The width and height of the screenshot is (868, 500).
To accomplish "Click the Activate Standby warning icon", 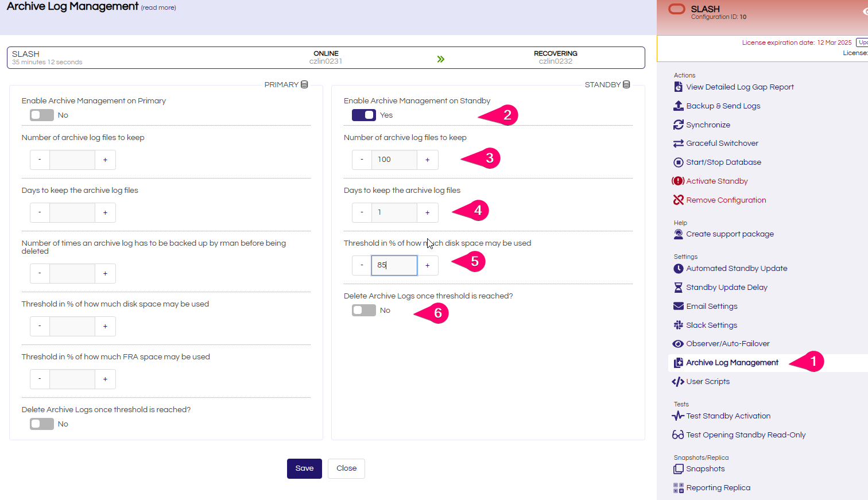I will pos(678,181).
